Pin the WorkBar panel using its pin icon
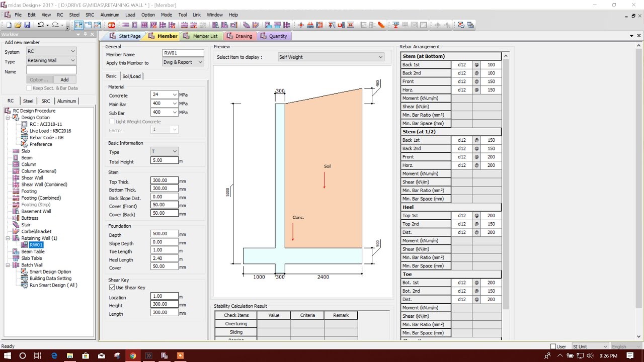The height and width of the screenshot is (362, 644). [85, 34]
